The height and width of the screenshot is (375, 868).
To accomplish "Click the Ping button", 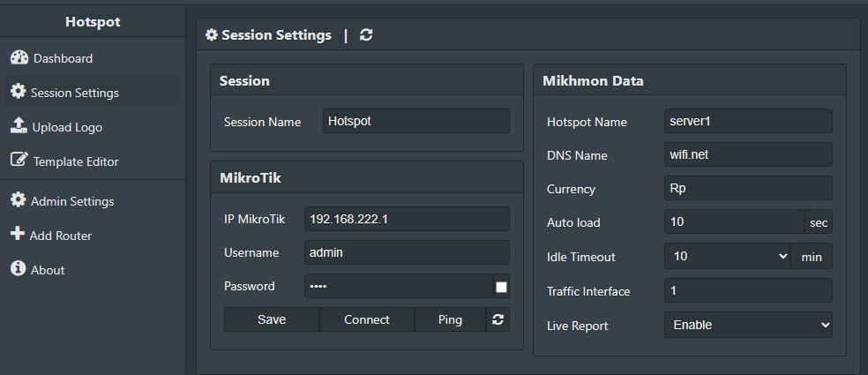I will tap(450, 319).
